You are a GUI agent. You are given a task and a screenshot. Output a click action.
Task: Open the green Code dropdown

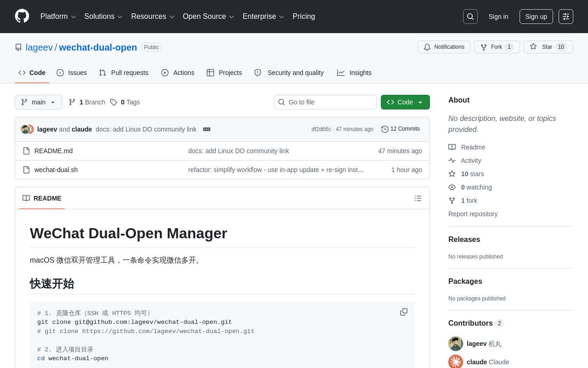[405, 102]
